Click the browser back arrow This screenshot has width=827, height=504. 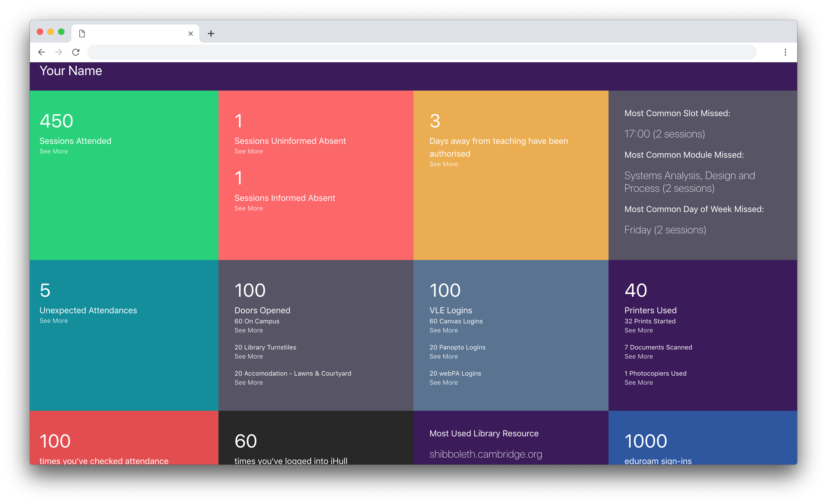[x=42, y=52]
